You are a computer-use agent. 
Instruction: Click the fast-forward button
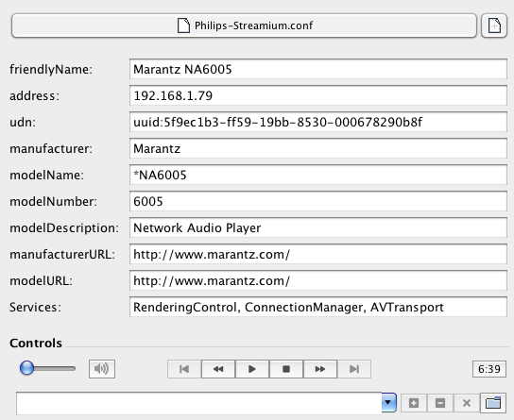(320, 369)
